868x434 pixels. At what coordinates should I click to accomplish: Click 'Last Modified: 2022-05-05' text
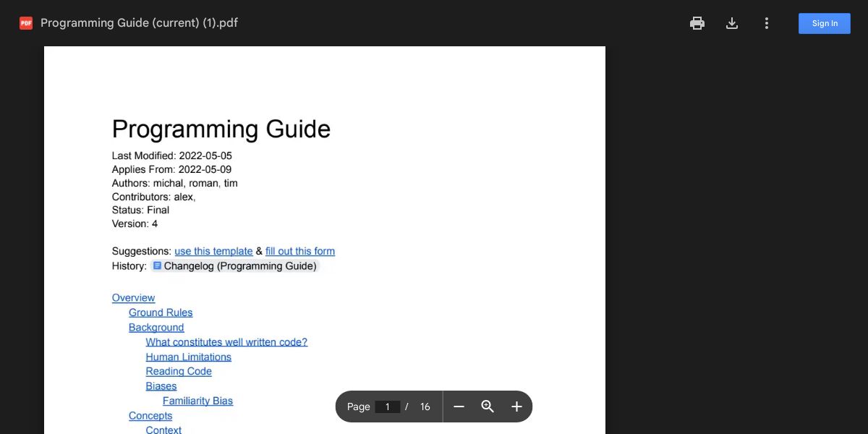(x=172, y=156)
